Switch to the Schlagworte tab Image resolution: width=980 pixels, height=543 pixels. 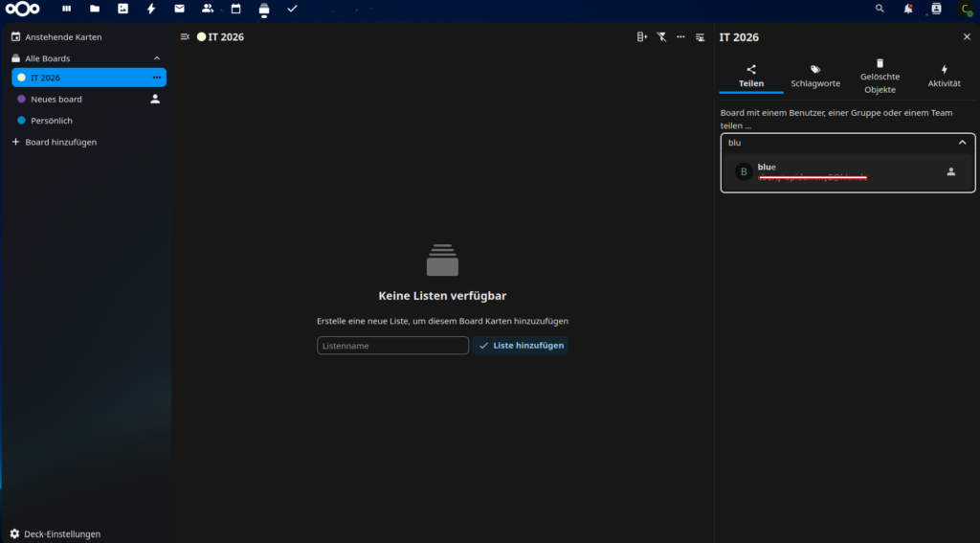815,77
